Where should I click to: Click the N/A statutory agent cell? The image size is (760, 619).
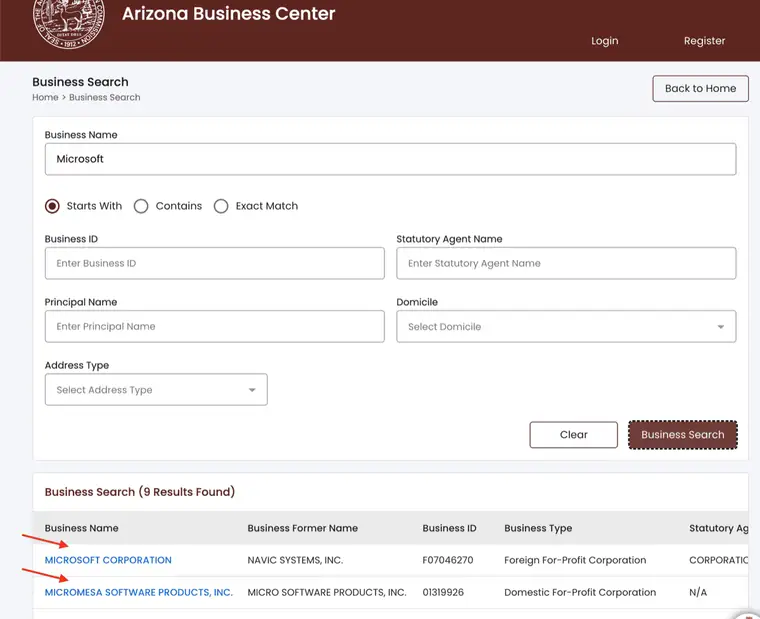pos(698,592)
